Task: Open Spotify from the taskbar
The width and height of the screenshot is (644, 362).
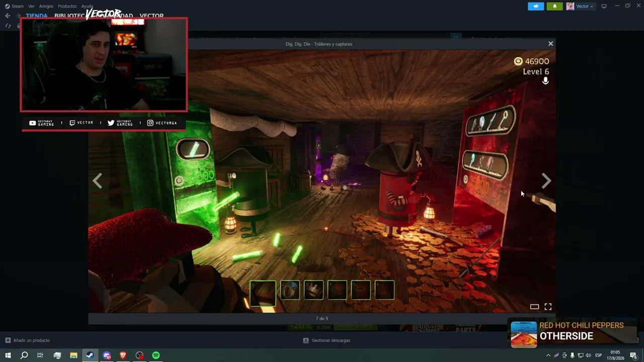Action: (x=156, y=355)
